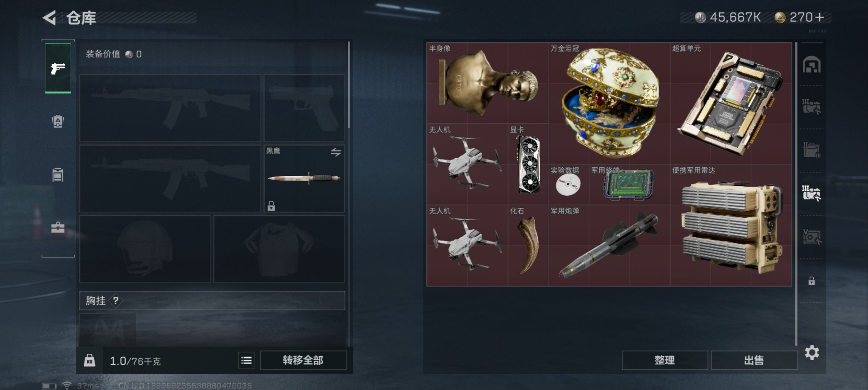Viewport: 868px width, 390px height.
Task: Open the safe box briefcase tab
Action: click(58, 227)
